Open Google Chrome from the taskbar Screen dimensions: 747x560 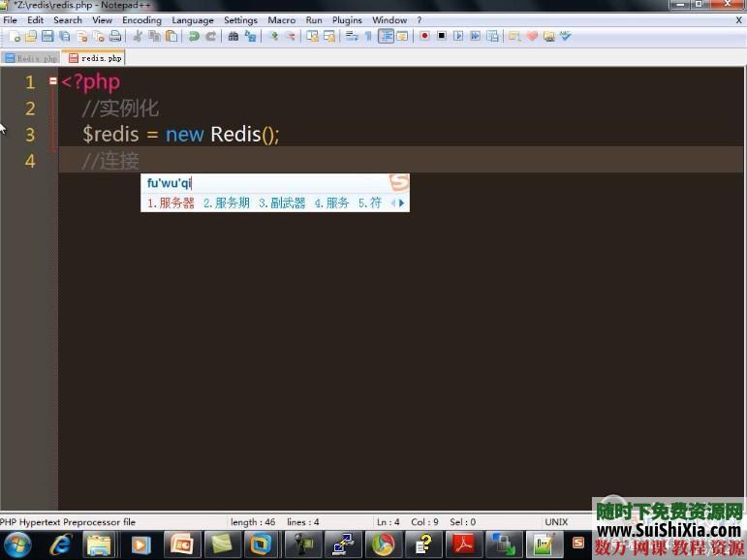click(x=384, y=544)
